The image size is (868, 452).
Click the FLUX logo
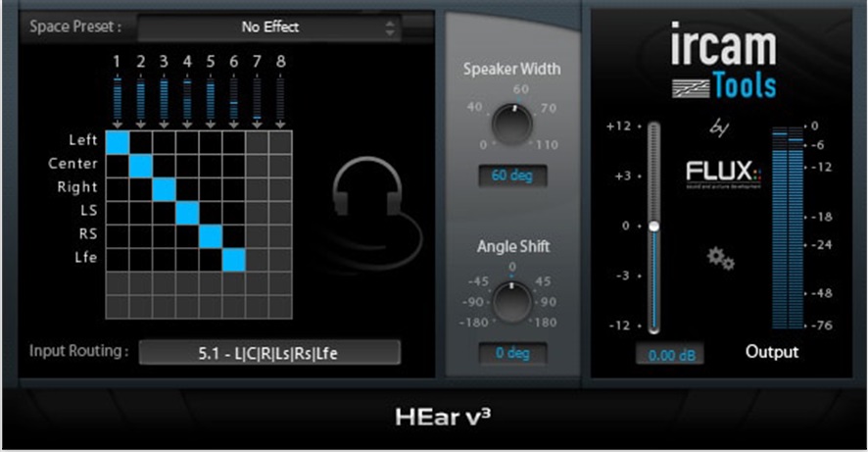tap(724, 174)
